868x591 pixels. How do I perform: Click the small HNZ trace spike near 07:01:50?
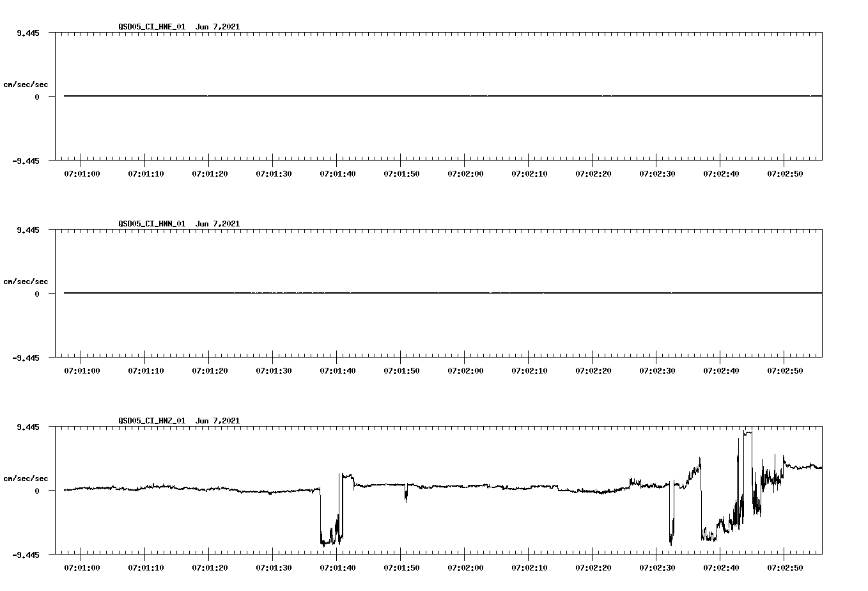tap(406, 493)
